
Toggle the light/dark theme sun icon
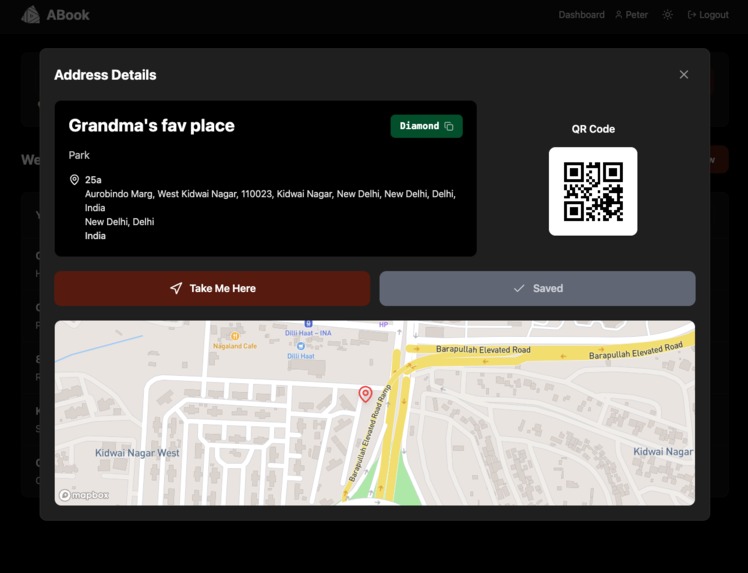667,15
